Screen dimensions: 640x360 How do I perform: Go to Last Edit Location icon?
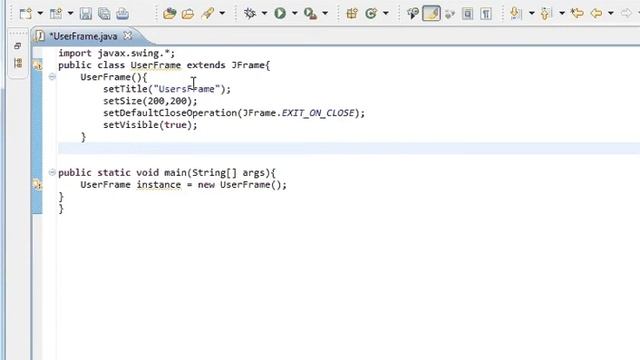point(577,13)
